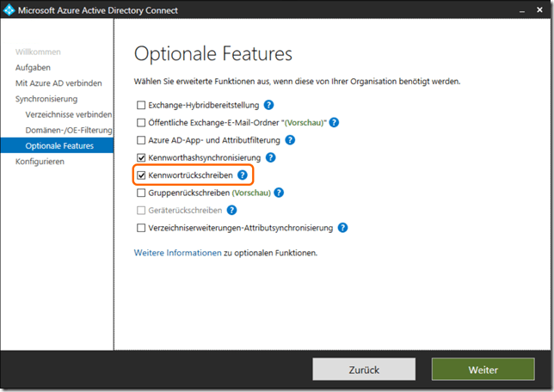Click the Weiter button
The width and height of the screenshot is (554, 392).
[483, 370]
